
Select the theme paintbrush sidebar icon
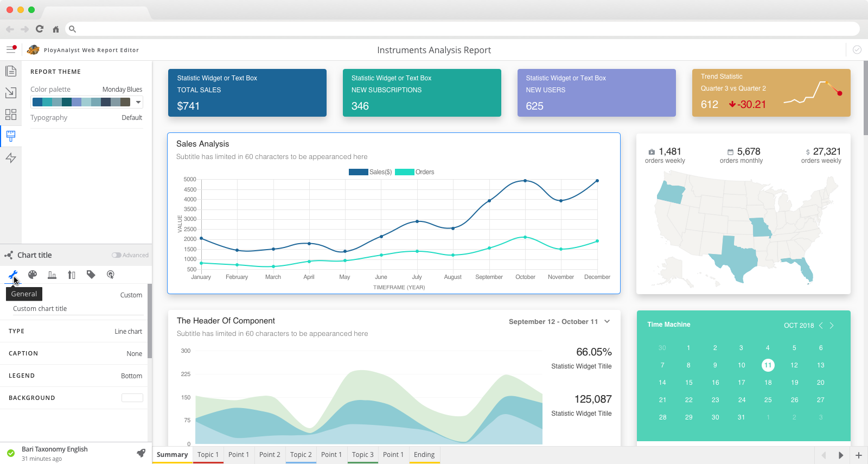(x=10, y=136)
